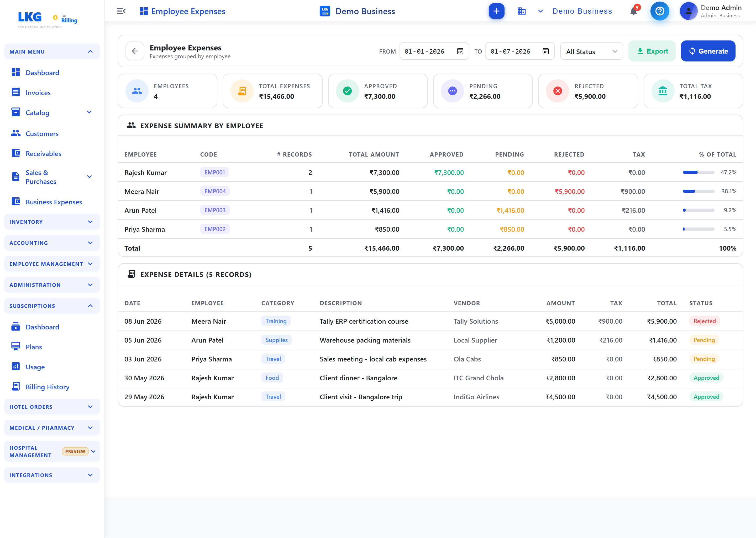The height and width of the screenshot is (538, 756).
Task: Open the TO date calendar picker
Action: (x=545, y=51)
